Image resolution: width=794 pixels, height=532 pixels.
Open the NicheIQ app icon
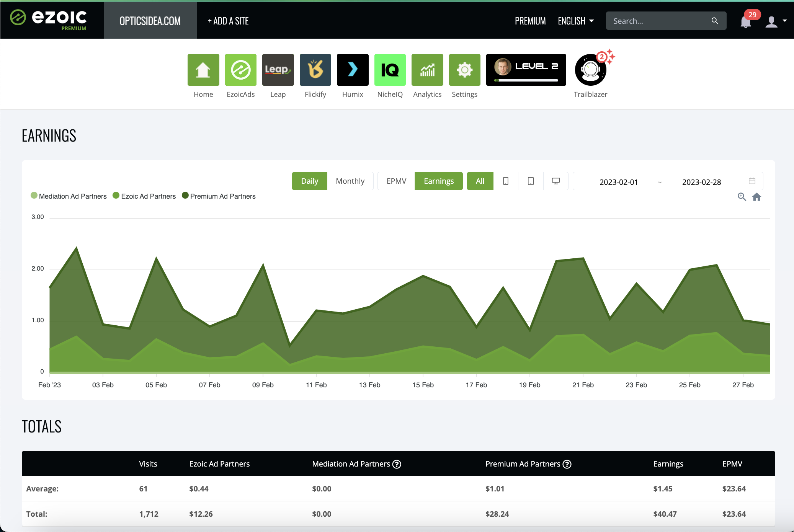click(390, 70)
